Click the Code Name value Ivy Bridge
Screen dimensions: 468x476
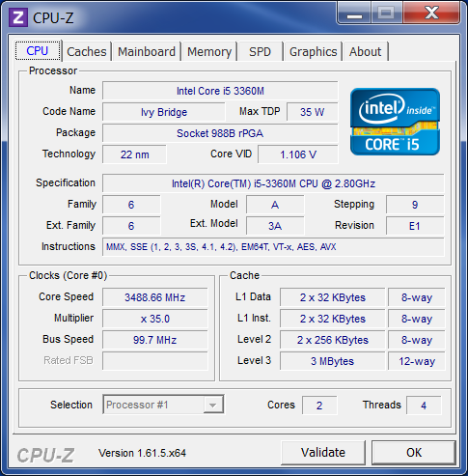[x=164, y=112]
